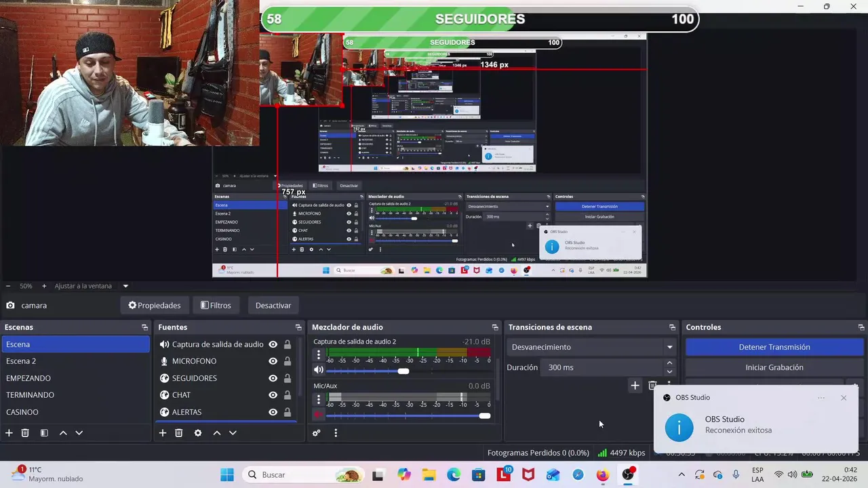Screen dimensions: 868x488
Task: Click Iniciar Grabación button
Action: pos(774,367)
